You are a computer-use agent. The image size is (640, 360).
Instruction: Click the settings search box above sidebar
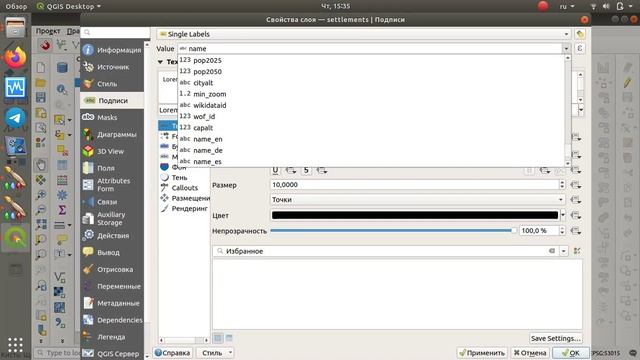coord(116,32)
